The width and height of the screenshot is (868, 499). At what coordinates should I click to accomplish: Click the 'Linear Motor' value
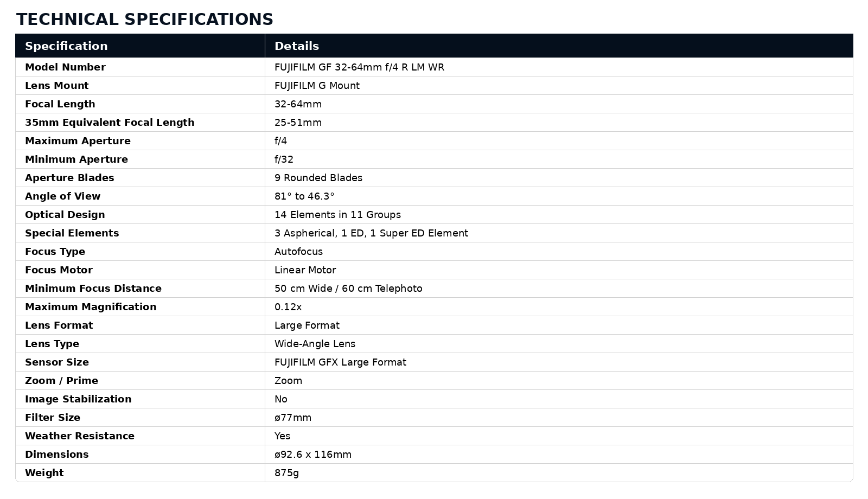click(x=305, y=270)
